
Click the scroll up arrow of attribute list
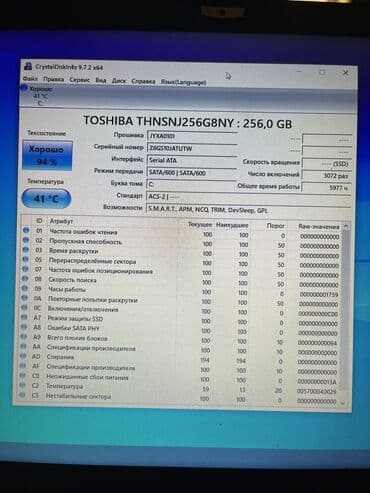point(346,226)
